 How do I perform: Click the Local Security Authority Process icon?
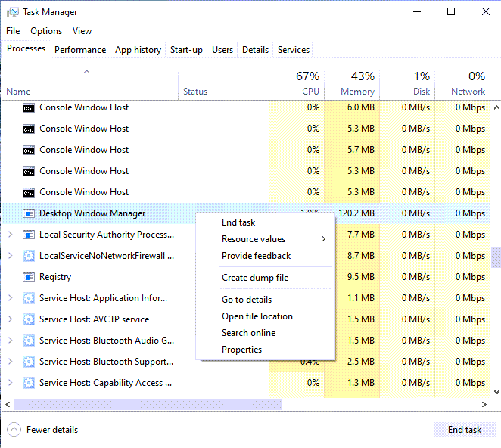click(29, 235)
